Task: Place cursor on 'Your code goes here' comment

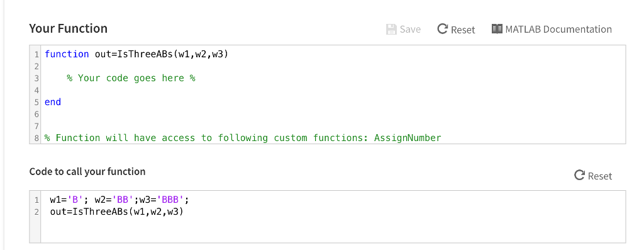Action: 131,78
